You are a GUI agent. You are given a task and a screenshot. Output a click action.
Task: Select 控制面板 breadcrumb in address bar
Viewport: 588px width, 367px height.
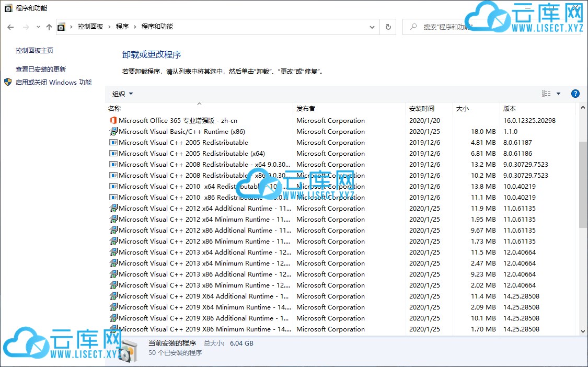tap(90, 27)
